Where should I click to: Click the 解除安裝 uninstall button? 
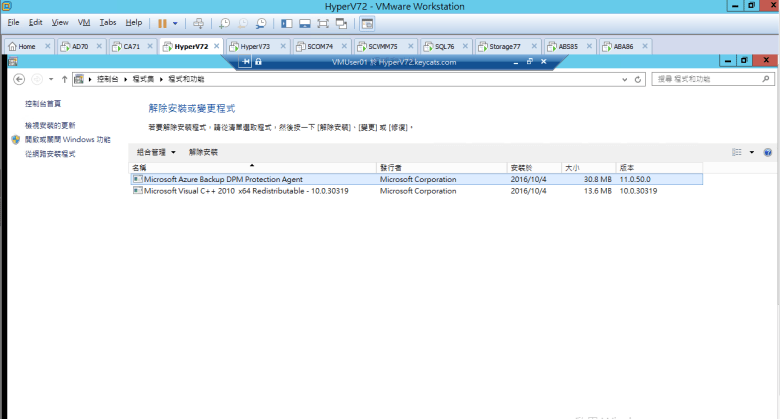pyautogui.click(x=203, y=152)
